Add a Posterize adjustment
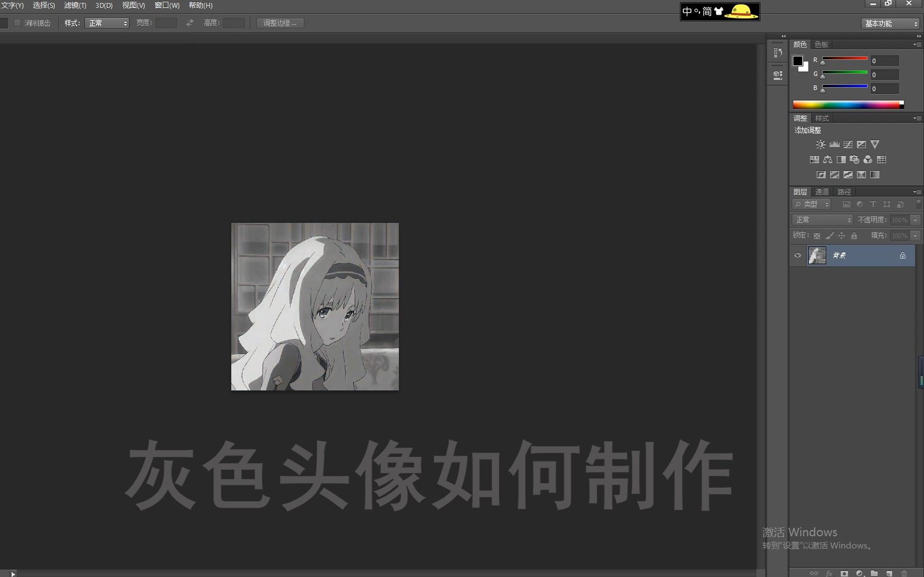 pos(834,174)
